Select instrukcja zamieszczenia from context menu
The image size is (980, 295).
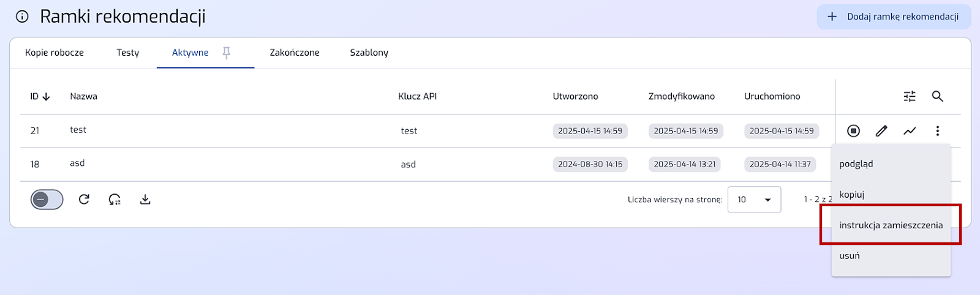point(891,225)
